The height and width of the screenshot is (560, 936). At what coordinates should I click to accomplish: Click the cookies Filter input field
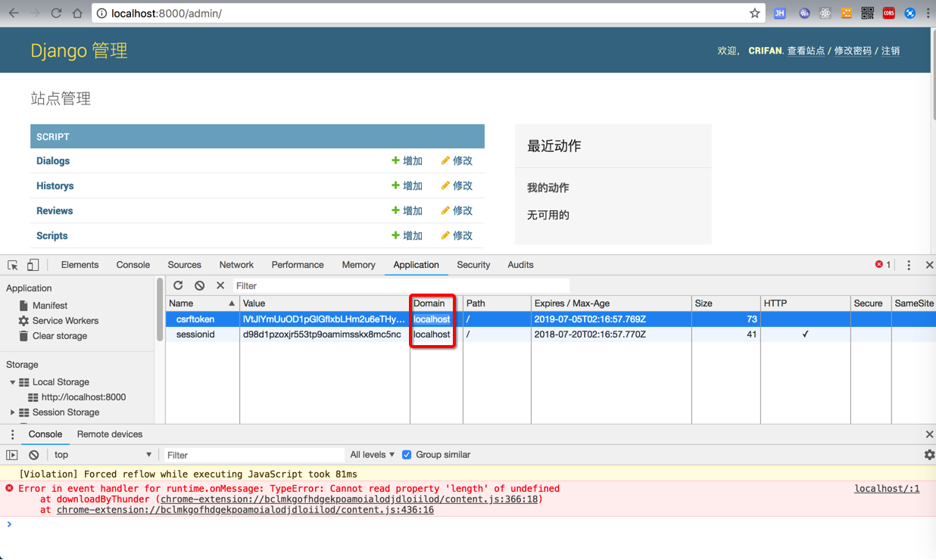(400, 285)
